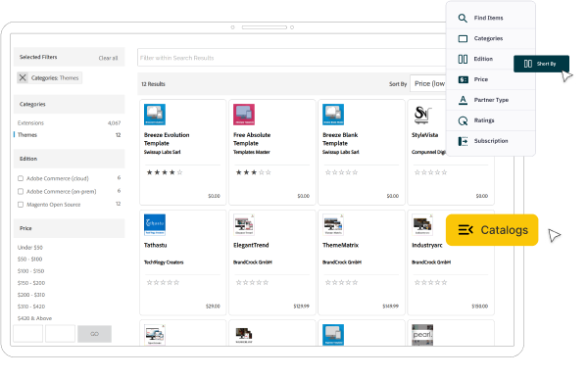Filter by Extensions category
This screenshot has width=588, height=378.
point(30,122)
